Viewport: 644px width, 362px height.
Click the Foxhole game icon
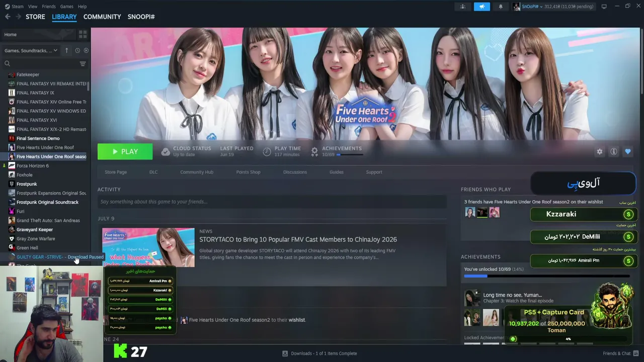pos(12,174)
